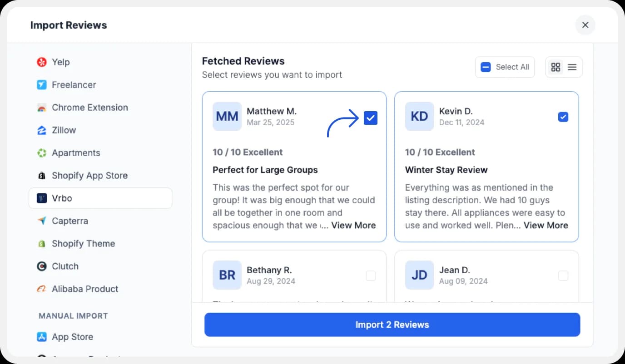This screenshot has height=364, width=625.
Task: Select App Store under Manual Import
Action: 73,337
